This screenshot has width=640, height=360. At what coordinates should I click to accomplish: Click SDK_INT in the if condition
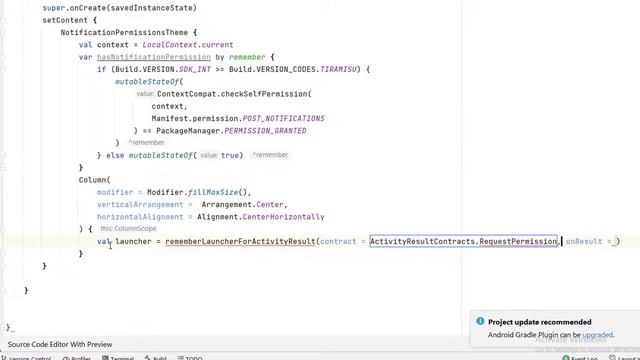click(x=195, y=69)
